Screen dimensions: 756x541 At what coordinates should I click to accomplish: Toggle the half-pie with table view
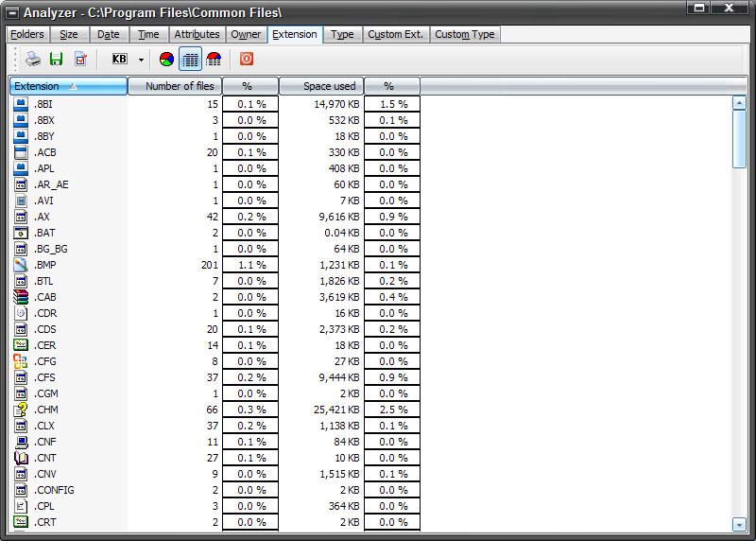tap(214, 59)
